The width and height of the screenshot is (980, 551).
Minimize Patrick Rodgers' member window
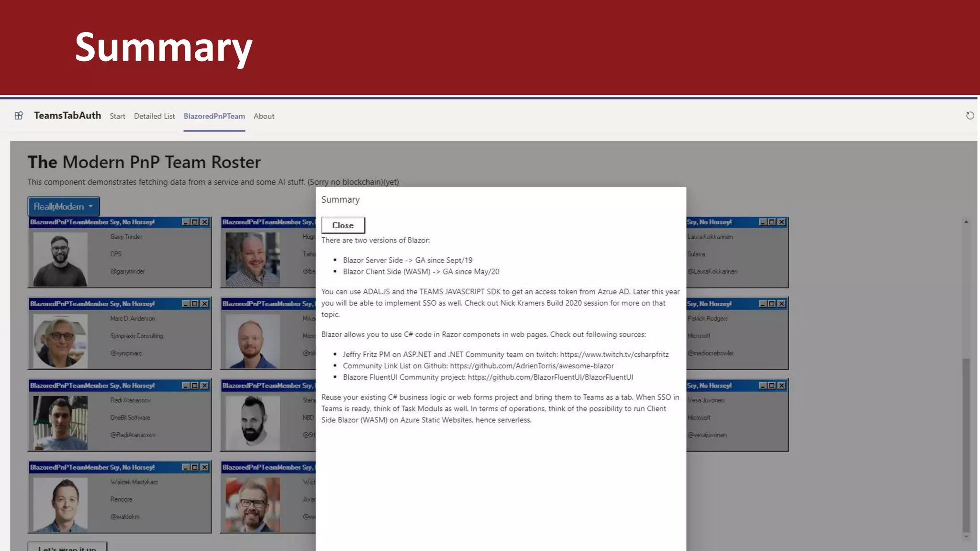coord(763,304)
